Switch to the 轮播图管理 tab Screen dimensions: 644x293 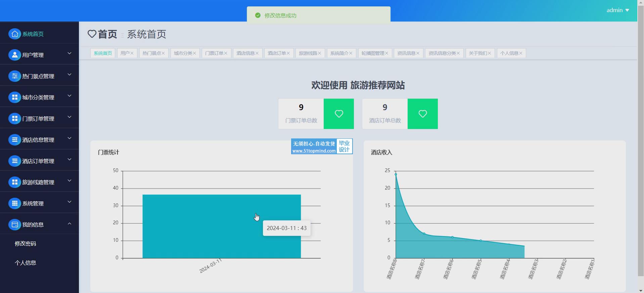point(373,53)
